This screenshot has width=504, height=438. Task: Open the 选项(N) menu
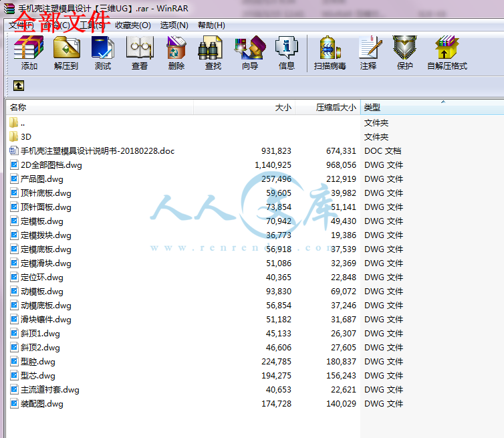[174, 25]
